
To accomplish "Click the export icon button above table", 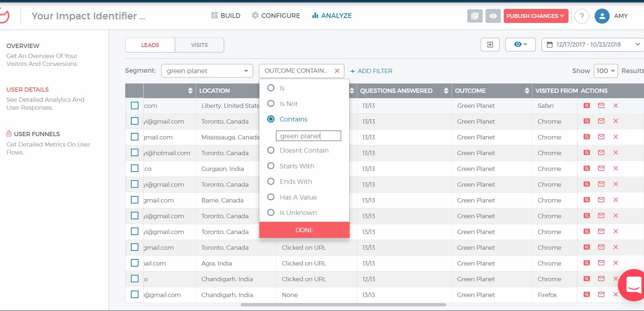I will (x=490, y=45).
